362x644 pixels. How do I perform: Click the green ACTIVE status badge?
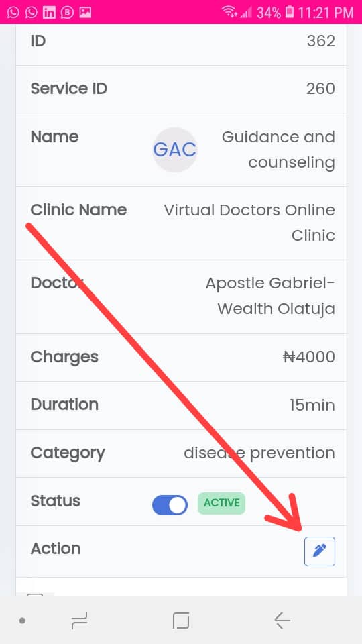click(x=222, y=503)
